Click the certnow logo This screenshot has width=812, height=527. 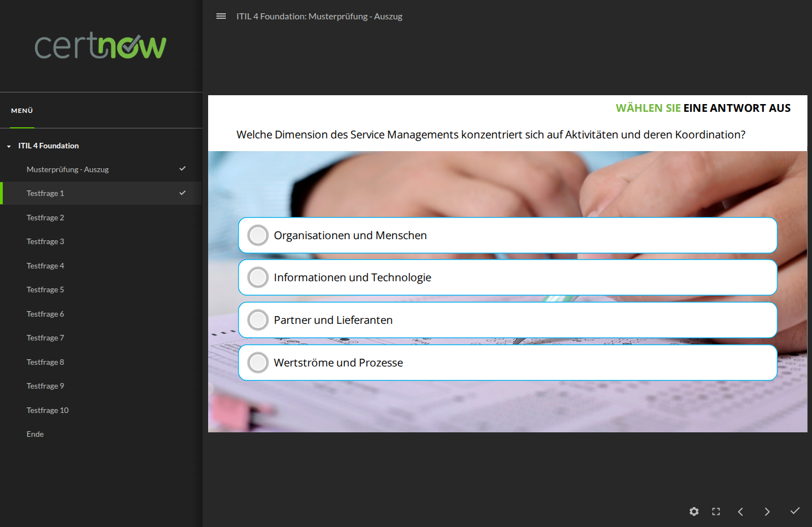point(101,46)
